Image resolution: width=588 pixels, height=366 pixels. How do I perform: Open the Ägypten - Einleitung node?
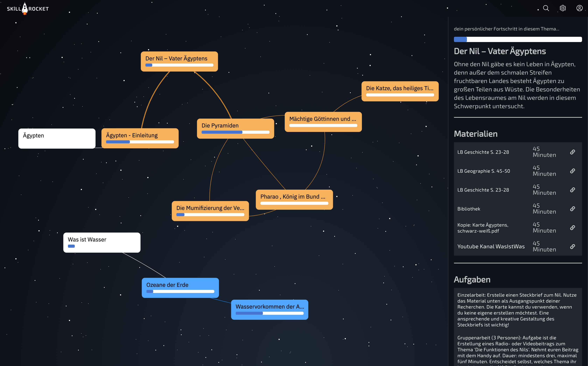[x=140, y=138]
